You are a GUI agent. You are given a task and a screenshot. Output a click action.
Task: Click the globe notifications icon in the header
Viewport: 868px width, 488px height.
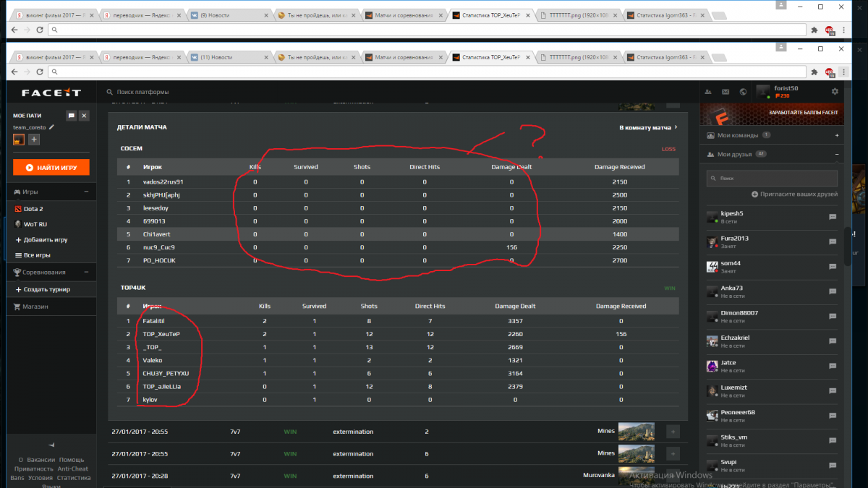[x=743, y=92]
